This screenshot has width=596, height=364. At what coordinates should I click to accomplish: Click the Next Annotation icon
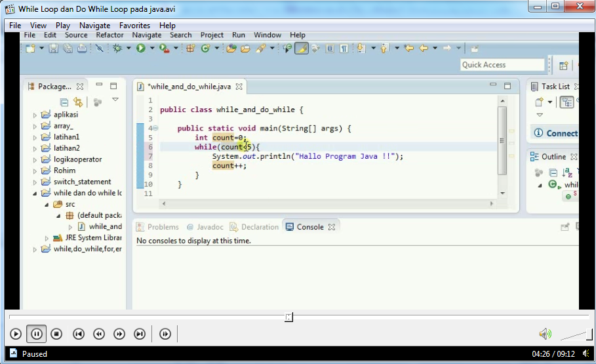[x=361, y=49]
